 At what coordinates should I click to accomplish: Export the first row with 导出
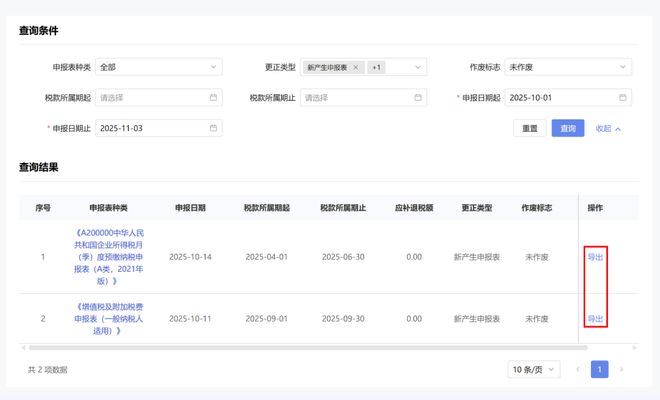595,257
